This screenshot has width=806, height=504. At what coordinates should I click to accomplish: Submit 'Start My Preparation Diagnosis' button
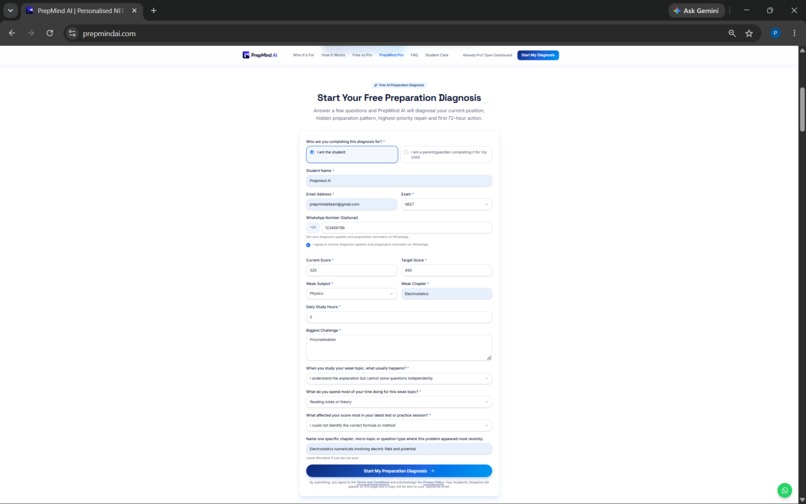[x=399, y=471]
